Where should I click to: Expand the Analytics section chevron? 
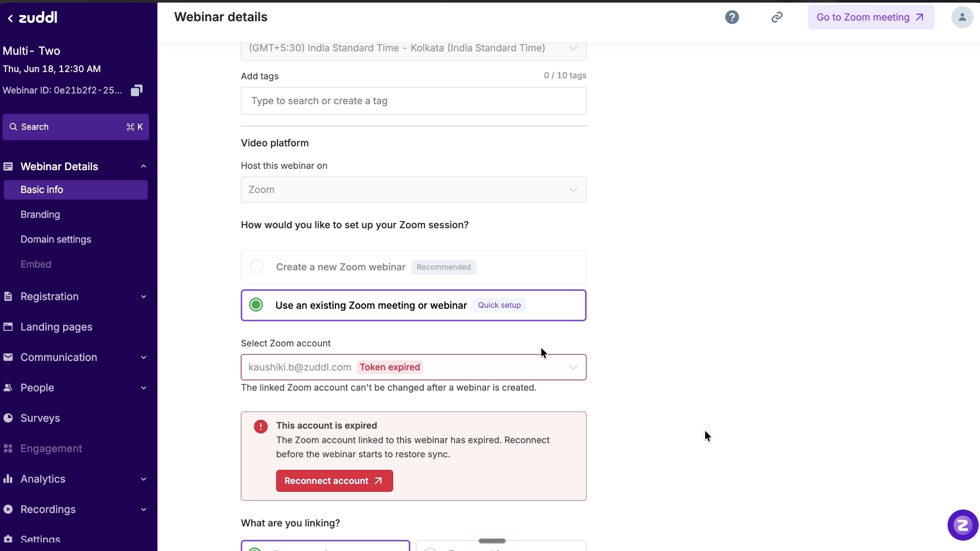click(143, 479)
